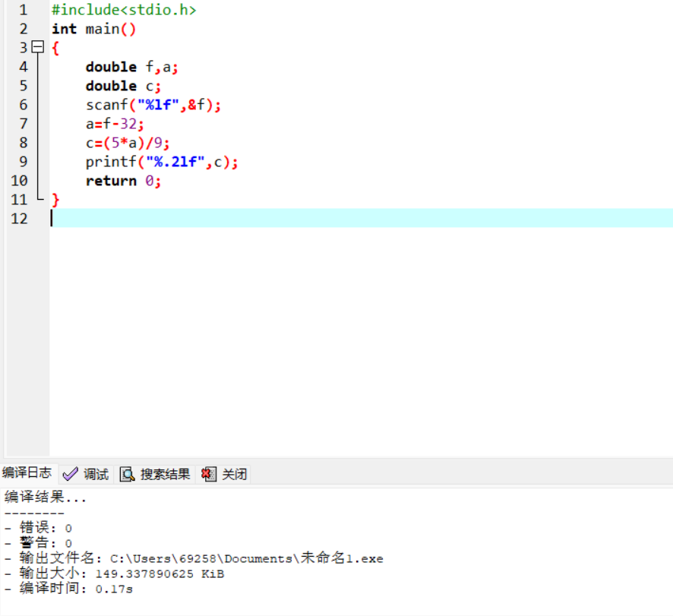Click the double c; line
The image size is (673, 616).
[123, 86]
